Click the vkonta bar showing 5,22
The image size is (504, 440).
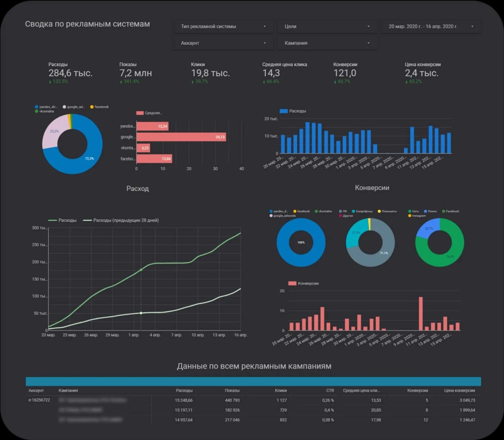tap(143, 148)
